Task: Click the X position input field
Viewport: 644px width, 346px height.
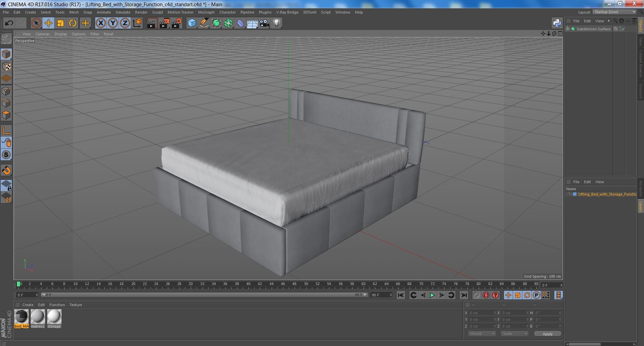Action: click(482, 313)
